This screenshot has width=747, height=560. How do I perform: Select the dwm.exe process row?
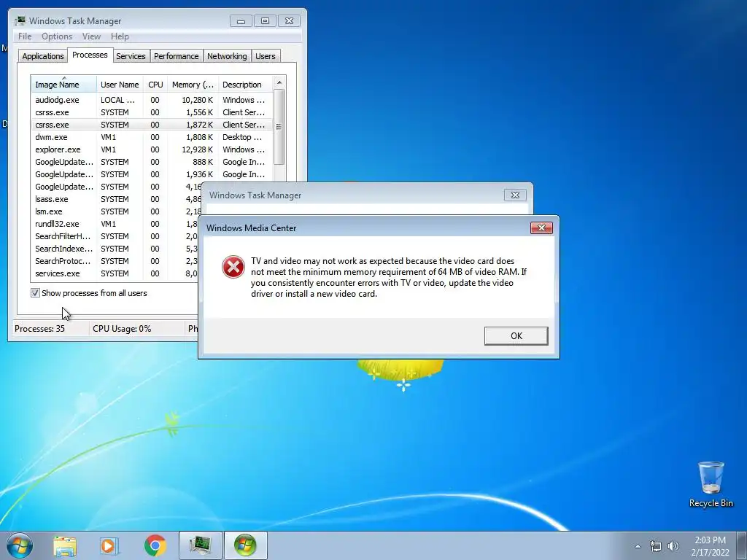152,137
